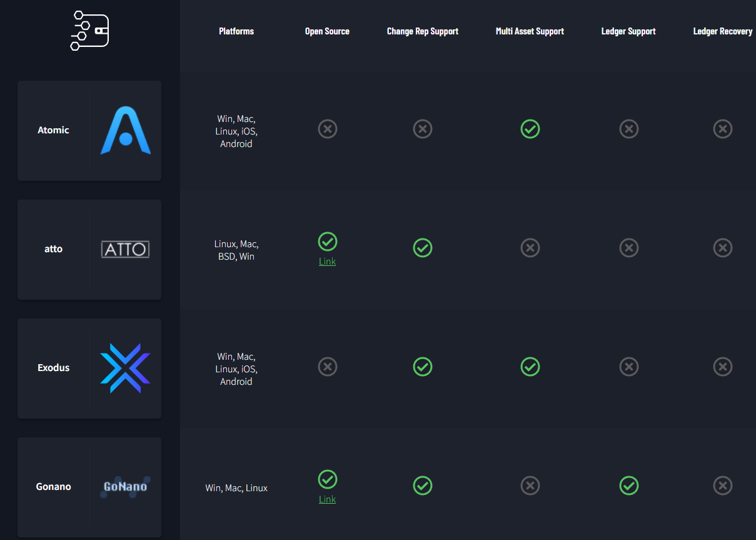Click Gonano's Ledger Support check icon
This screenshot has width=756, height=540.
629,486
